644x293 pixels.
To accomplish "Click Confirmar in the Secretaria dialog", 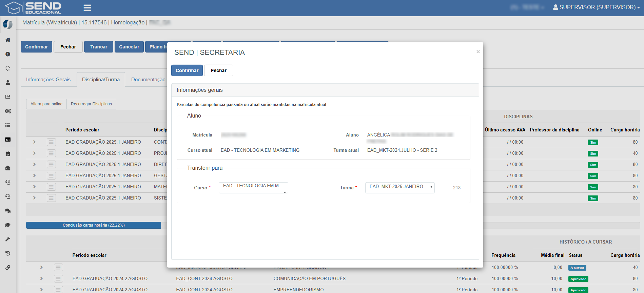I will (187, 70).
